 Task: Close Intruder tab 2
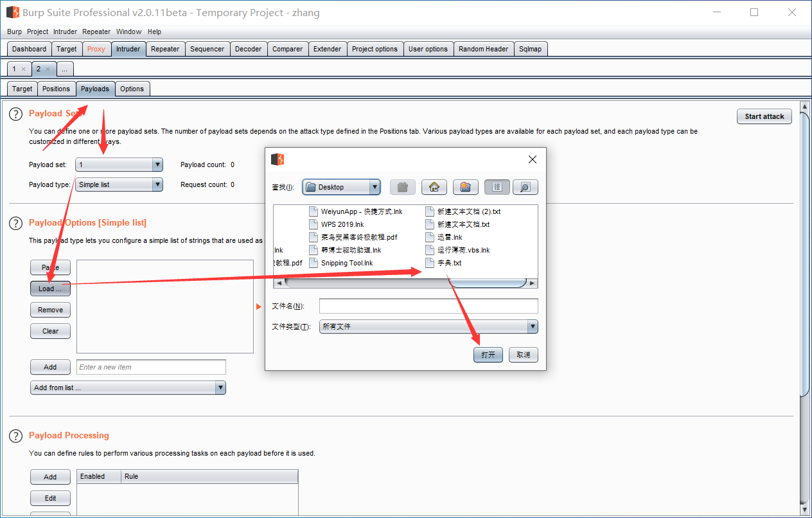[48, 69]
